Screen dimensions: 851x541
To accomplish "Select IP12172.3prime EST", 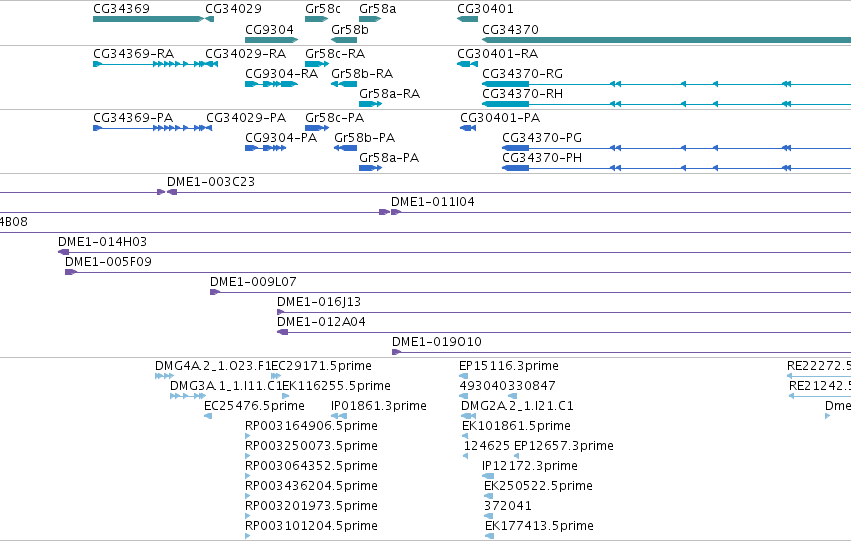I will pyautogui.click(x=488, y=476).
